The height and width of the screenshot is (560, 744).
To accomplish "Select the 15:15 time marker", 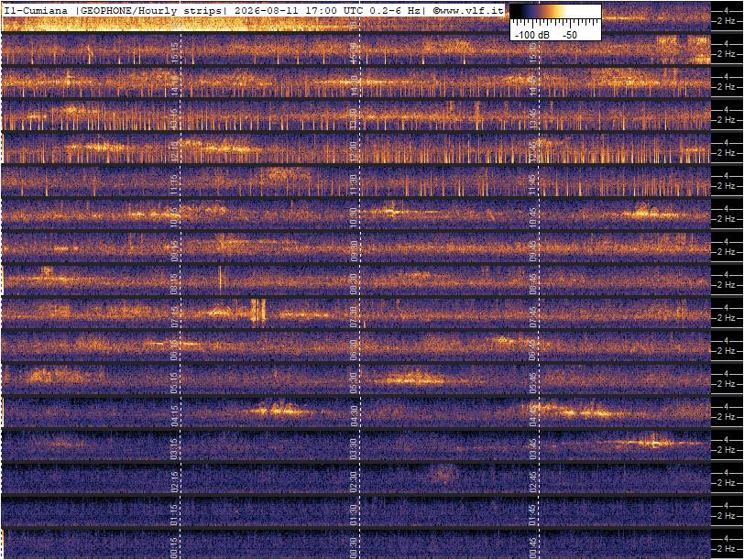I will (x=174, y=52).
